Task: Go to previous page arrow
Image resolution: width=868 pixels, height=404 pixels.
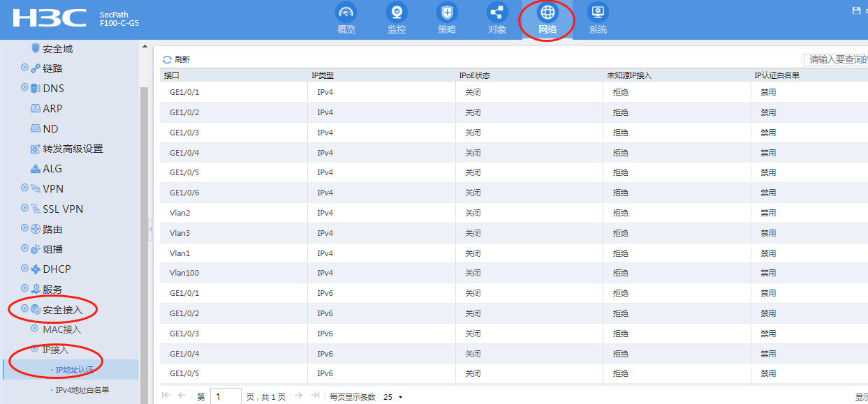Action: (x=182, y=396)
